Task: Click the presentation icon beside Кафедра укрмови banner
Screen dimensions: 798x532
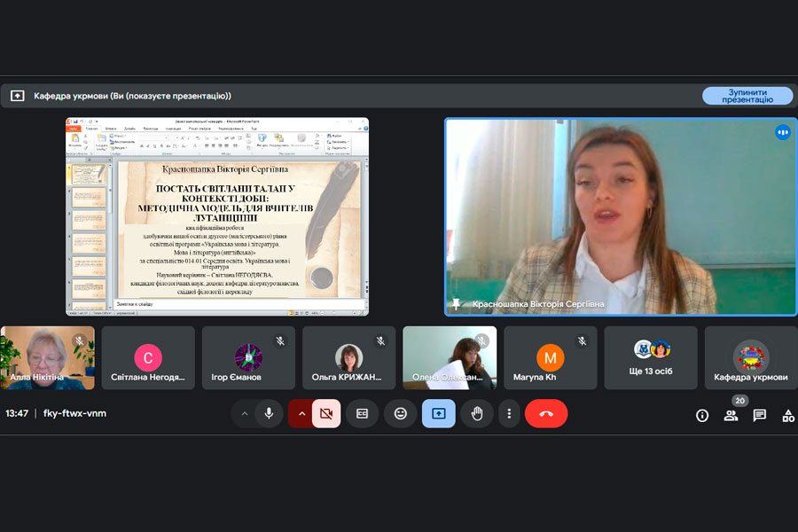Action: [18, 96]
